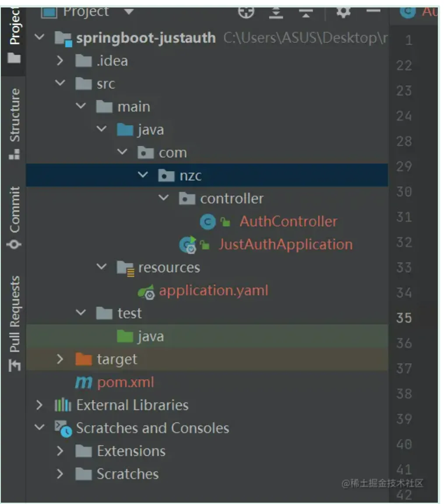Viewport: 444px width, 504px height.
Task: Click the expand all icon in Project toolbar
Action: [276, 12]
